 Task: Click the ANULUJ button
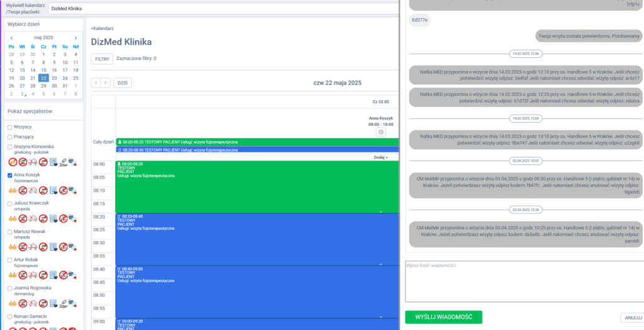pos(631,317)
